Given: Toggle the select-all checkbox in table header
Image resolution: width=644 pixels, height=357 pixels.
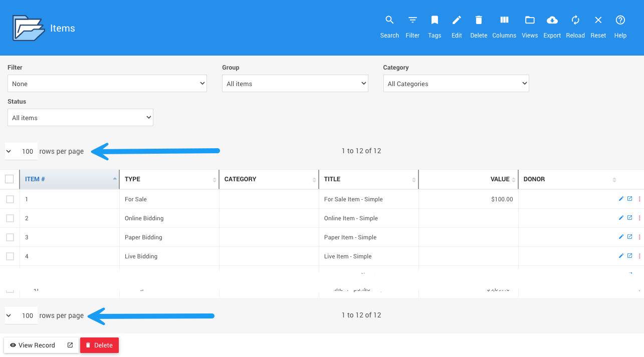Looking at the screenshot, I should click(10, 179).
